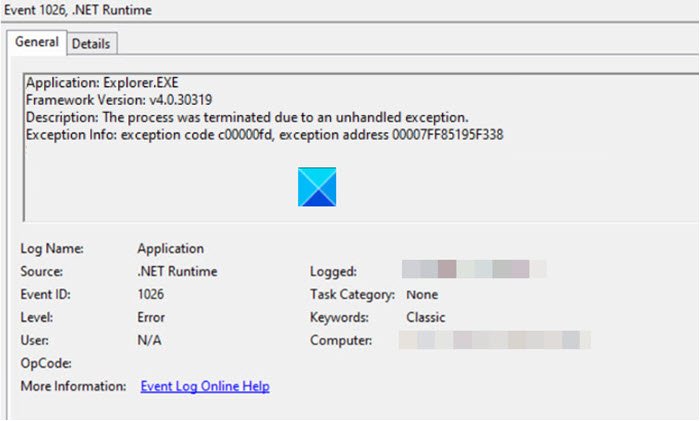
Task: Open the Event Log Online Help link
Action: coord(205,386)
